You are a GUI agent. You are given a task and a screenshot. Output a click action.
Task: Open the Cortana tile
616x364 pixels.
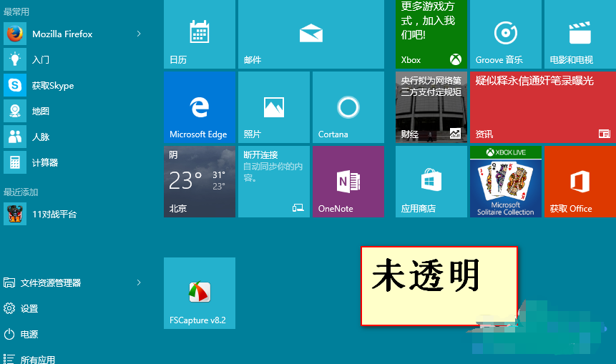click(348, 107)
